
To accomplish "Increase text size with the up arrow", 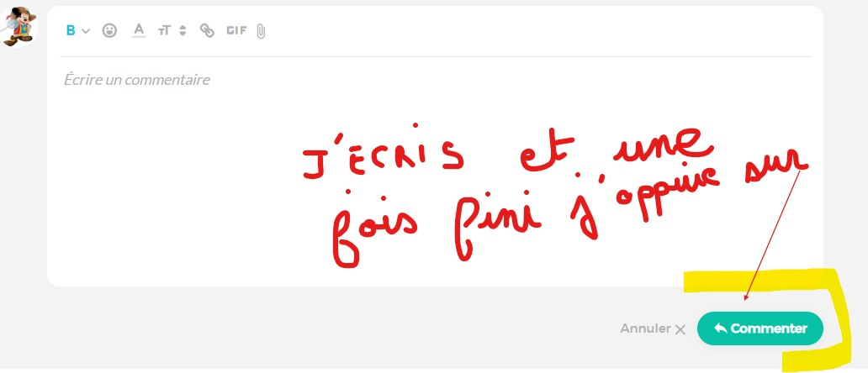I will [x=183, y=27].
